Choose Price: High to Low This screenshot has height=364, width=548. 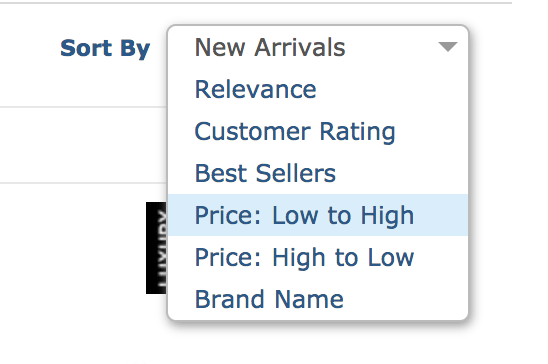pyautogui.click(x=318, y=257)
